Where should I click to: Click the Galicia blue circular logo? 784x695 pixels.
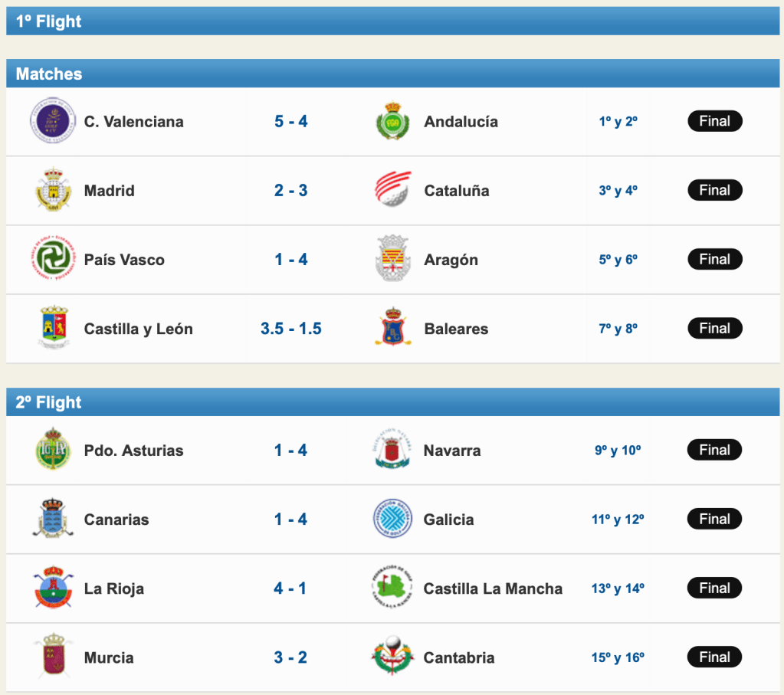click(393, 519)
